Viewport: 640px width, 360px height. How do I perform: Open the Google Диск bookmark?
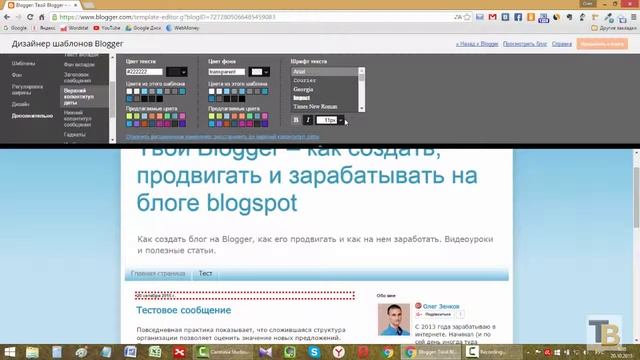(x=143, y=28)
